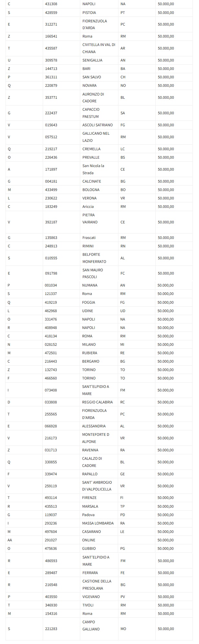Select ticket number 144713
Screen dimensions: 199x644
pyautogui.click(x=51, y=69)
